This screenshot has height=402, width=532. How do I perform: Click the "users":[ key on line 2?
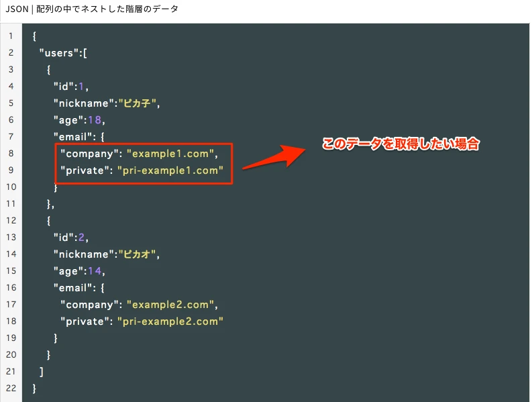tap(63, 53)
